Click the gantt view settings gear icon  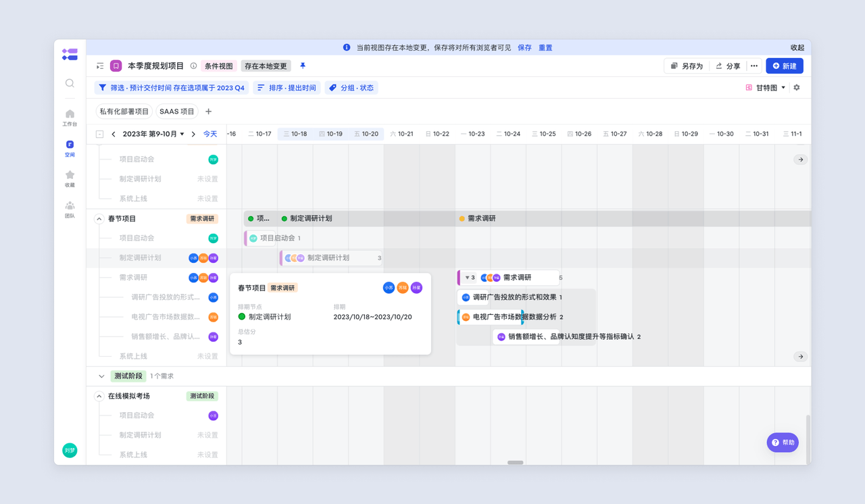(x=797, y=88)
